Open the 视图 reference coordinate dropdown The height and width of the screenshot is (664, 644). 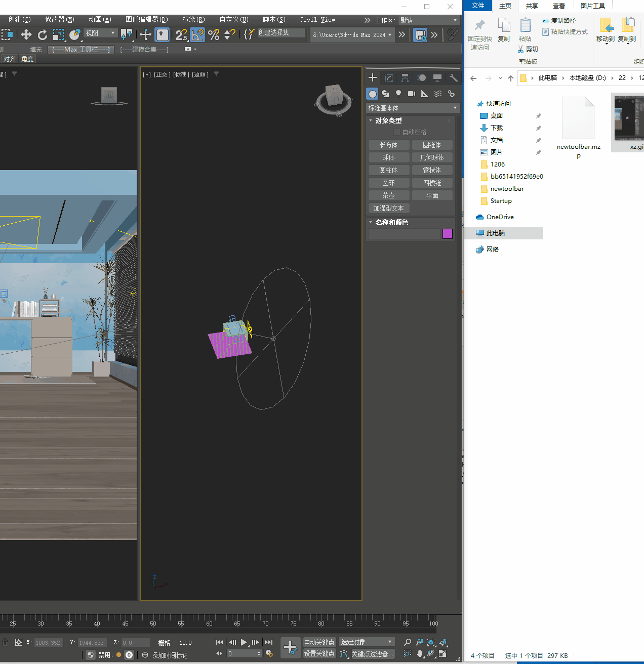100,33
